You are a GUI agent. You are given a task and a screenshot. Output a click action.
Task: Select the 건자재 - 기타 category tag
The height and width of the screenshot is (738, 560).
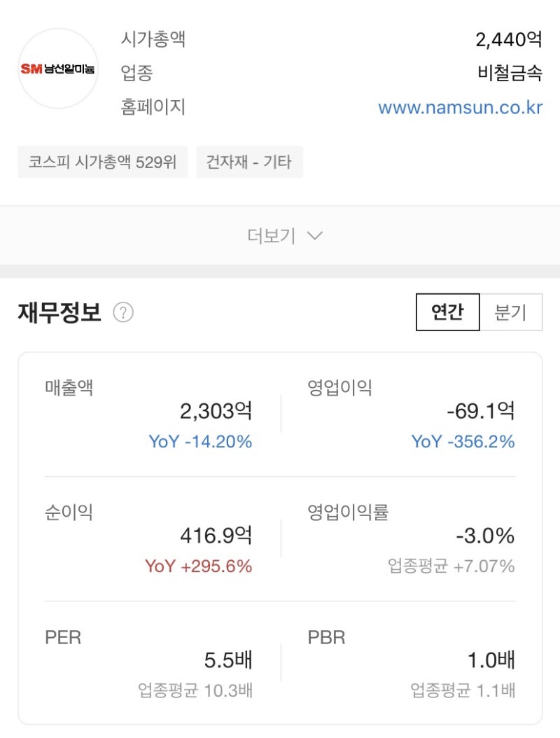(251, 162)
